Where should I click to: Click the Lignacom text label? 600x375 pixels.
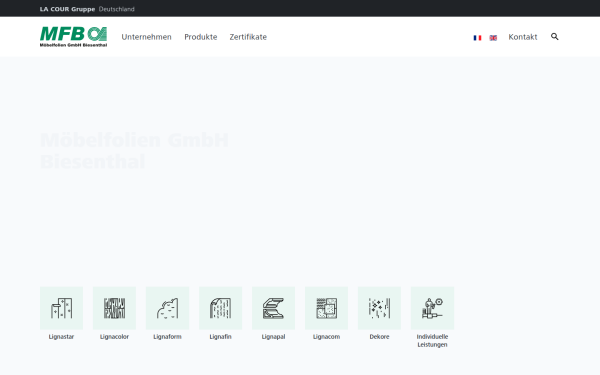click(x=326, y=337)
